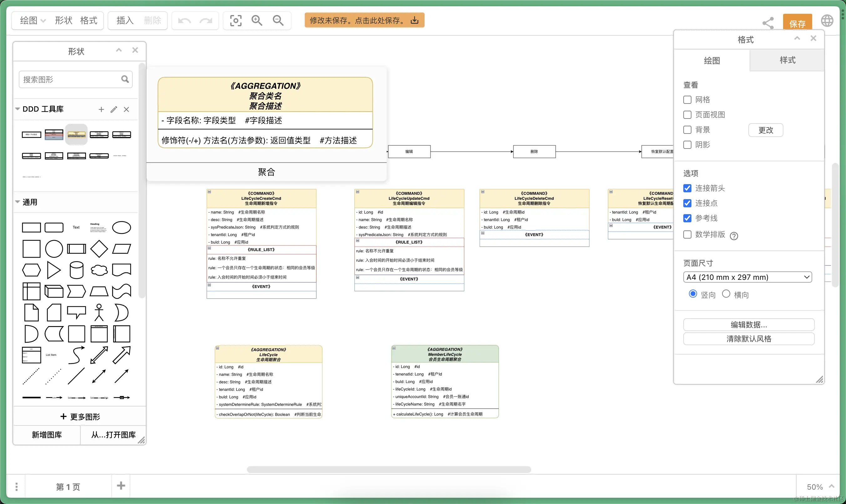Click the share icon beside the save button
The image size is (846, 504).
[768, 23]
